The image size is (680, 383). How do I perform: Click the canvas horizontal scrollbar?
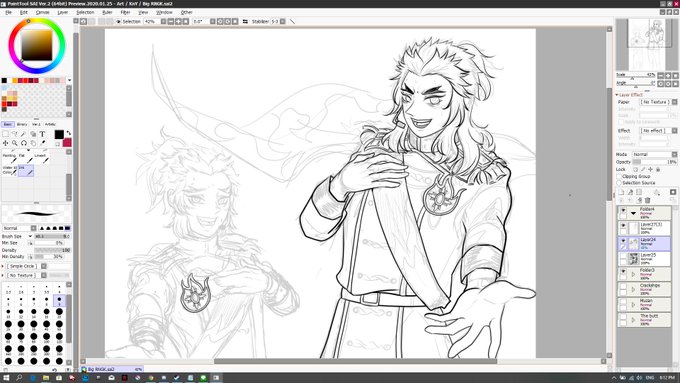[355, 361]
